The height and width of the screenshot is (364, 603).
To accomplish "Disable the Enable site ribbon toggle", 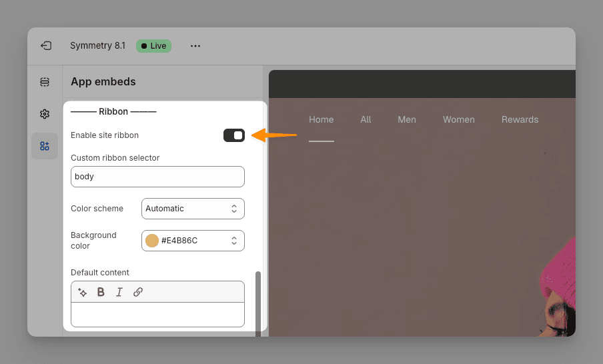I will (234, 135).
